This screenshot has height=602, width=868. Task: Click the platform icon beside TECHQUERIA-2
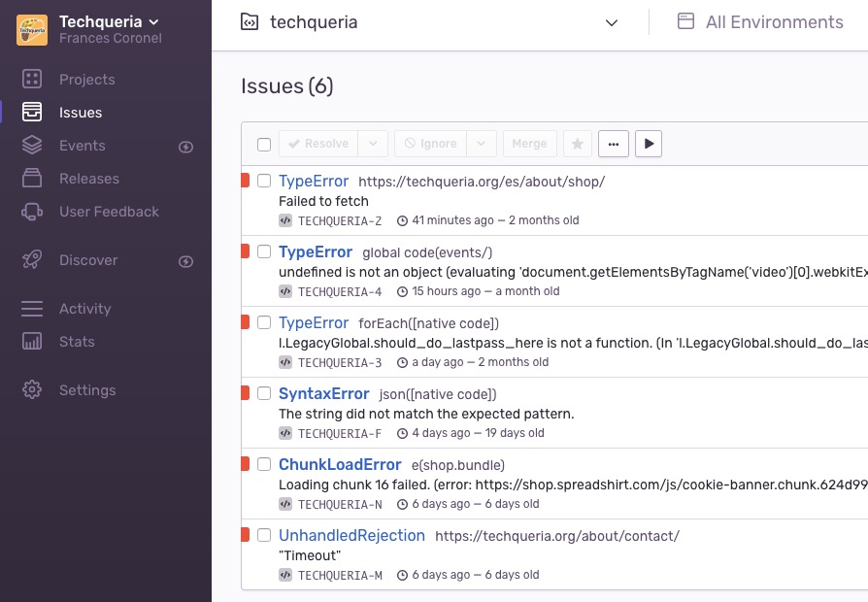(x=285, y=220)
